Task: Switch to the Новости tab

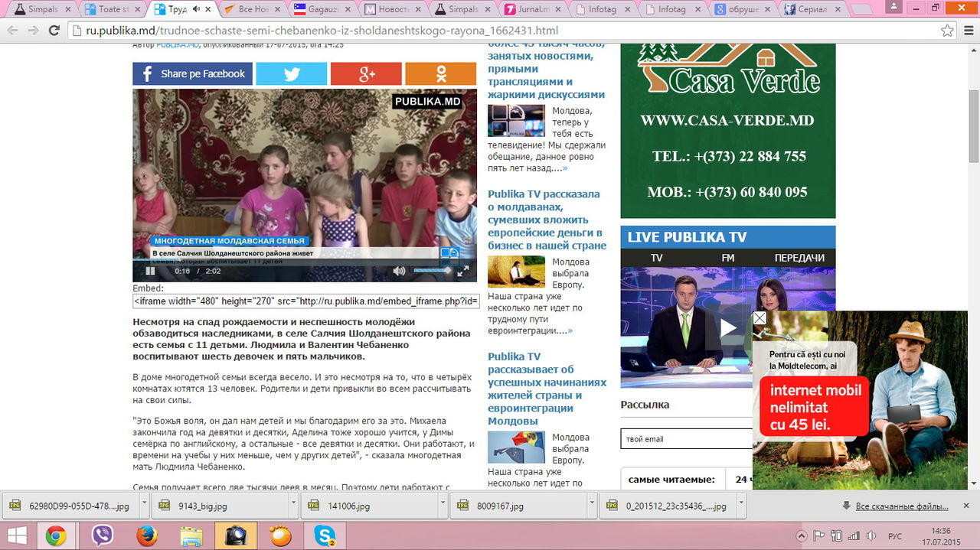Action: click(x=394, y=9)
